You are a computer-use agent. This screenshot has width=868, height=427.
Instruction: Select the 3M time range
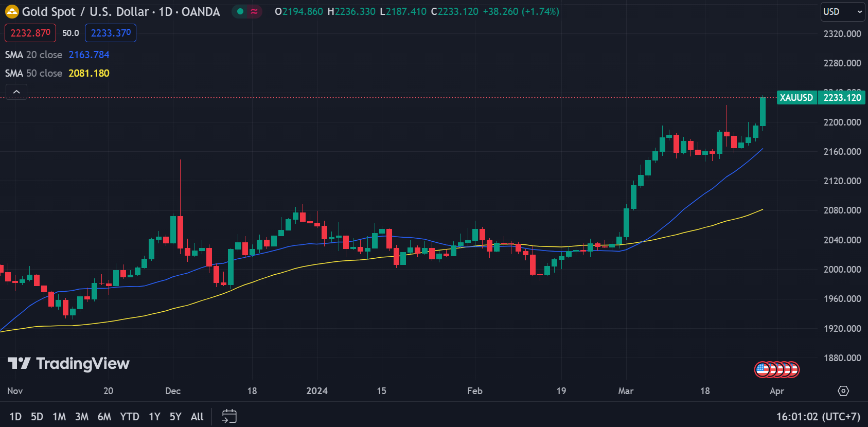tap(82, 417)
